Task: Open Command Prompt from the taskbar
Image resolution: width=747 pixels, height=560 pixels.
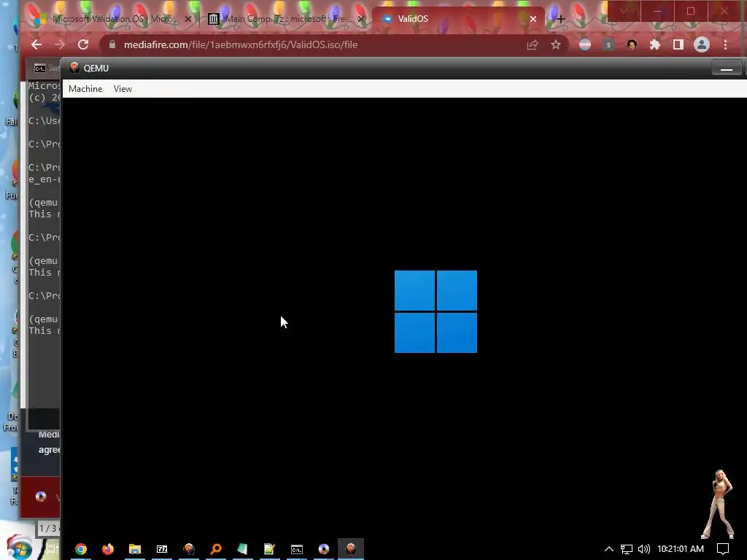Action: tap(297, 549)
